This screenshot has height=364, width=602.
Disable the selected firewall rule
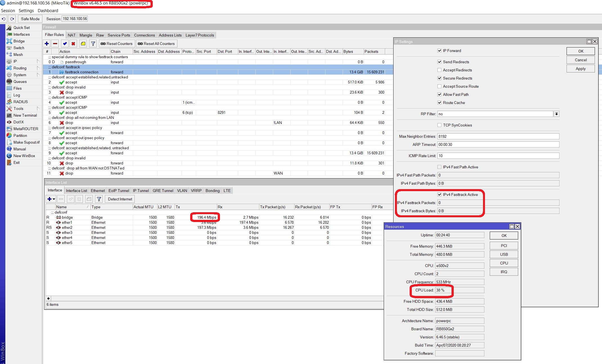pos(73,44)
